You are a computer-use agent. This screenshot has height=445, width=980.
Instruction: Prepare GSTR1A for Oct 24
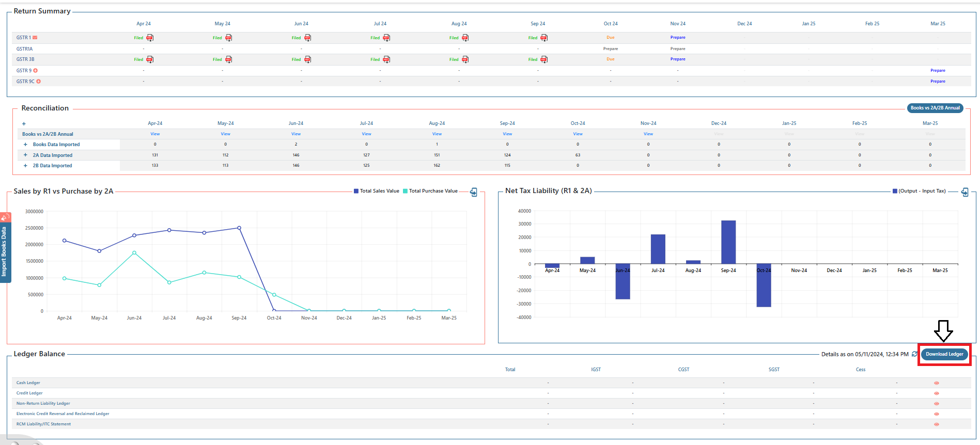611,49
